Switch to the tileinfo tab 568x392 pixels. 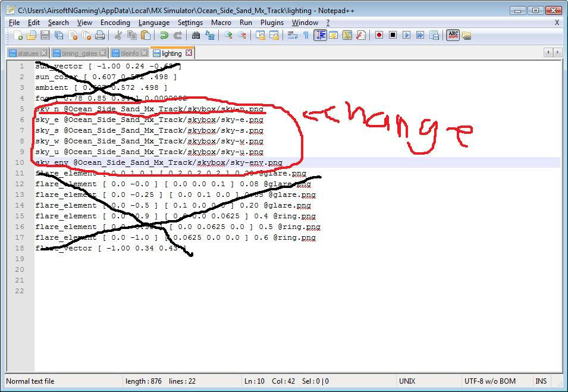coord(130,54)
